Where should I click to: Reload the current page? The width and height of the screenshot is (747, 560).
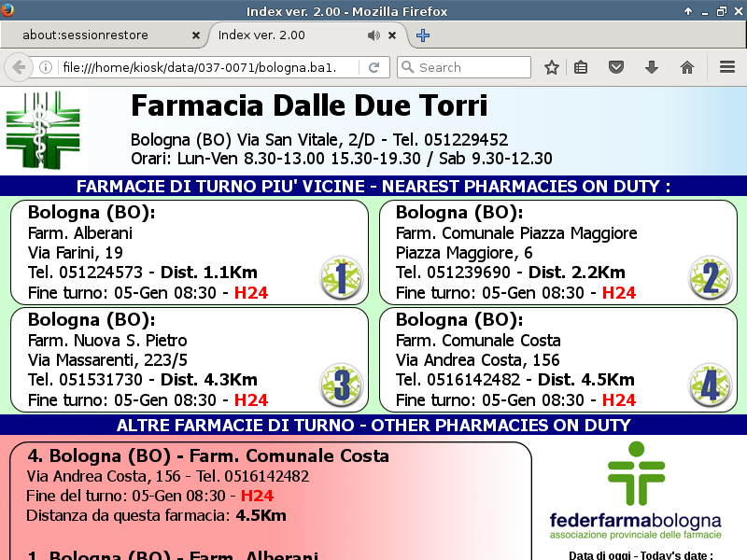pyautogui.click(x=373, y=67)
